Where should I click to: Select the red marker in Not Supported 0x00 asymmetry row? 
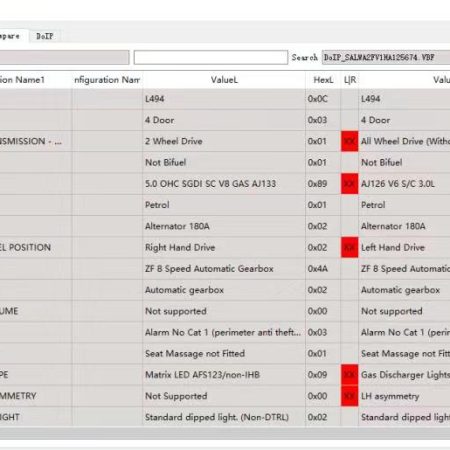(x=350, y=396)
